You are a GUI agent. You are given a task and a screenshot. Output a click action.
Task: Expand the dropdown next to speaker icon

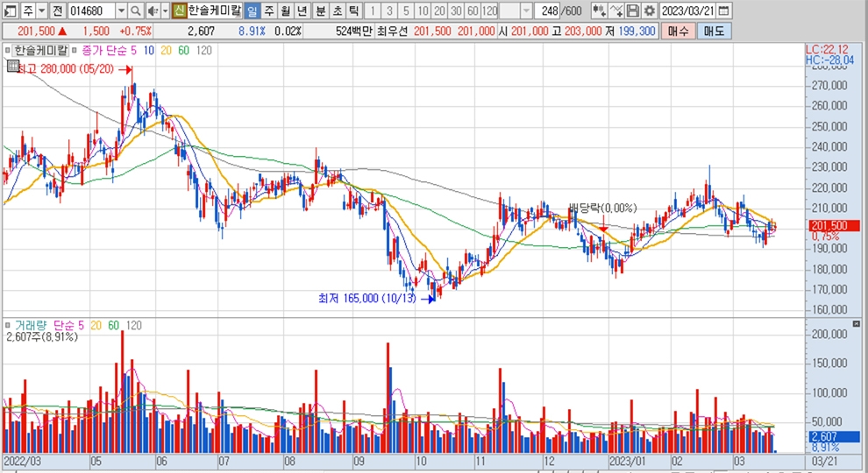pos(164,11)
